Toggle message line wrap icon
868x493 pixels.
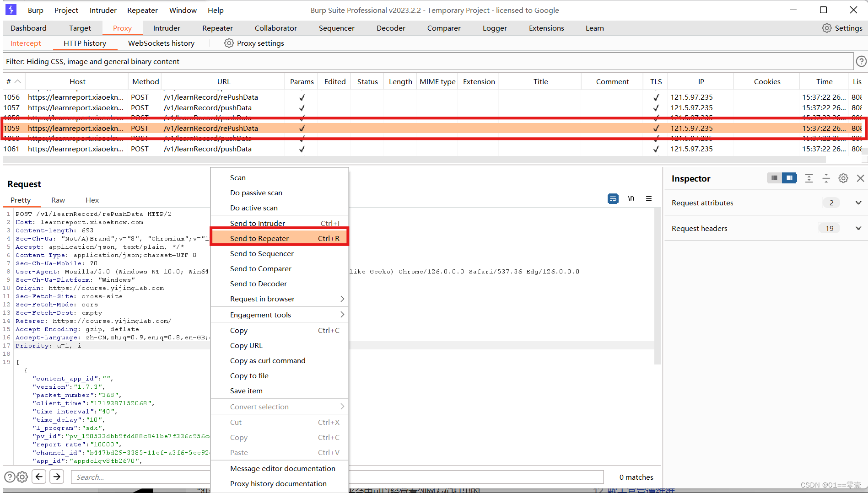(x=613, y=198)
